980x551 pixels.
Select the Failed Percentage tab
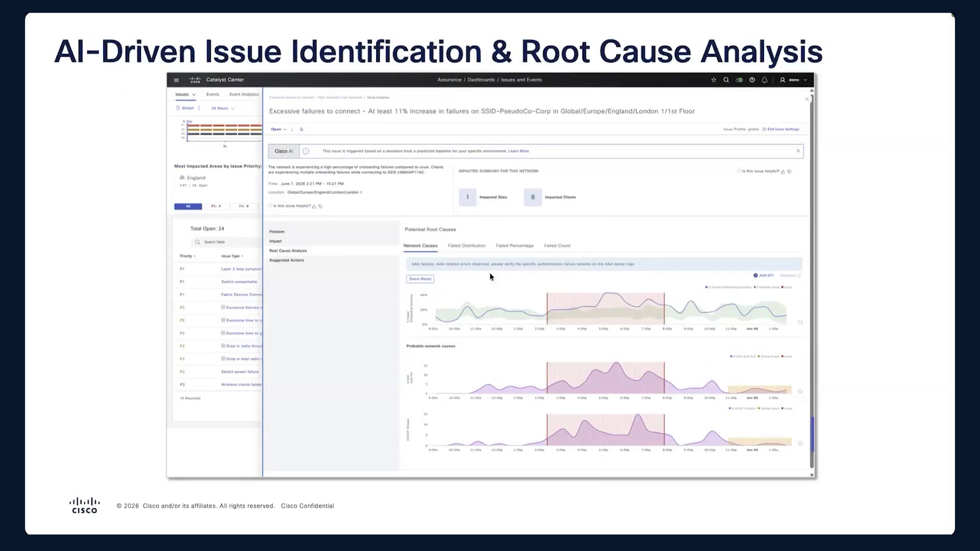point(514,246)
